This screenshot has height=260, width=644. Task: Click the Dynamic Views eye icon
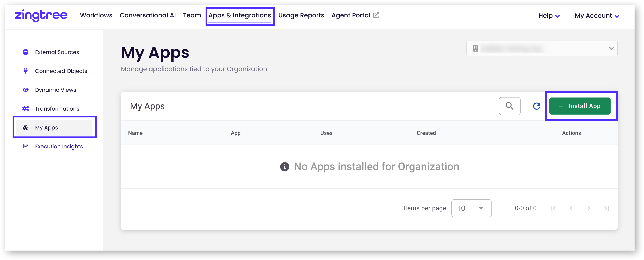click(x=26, y=90)
